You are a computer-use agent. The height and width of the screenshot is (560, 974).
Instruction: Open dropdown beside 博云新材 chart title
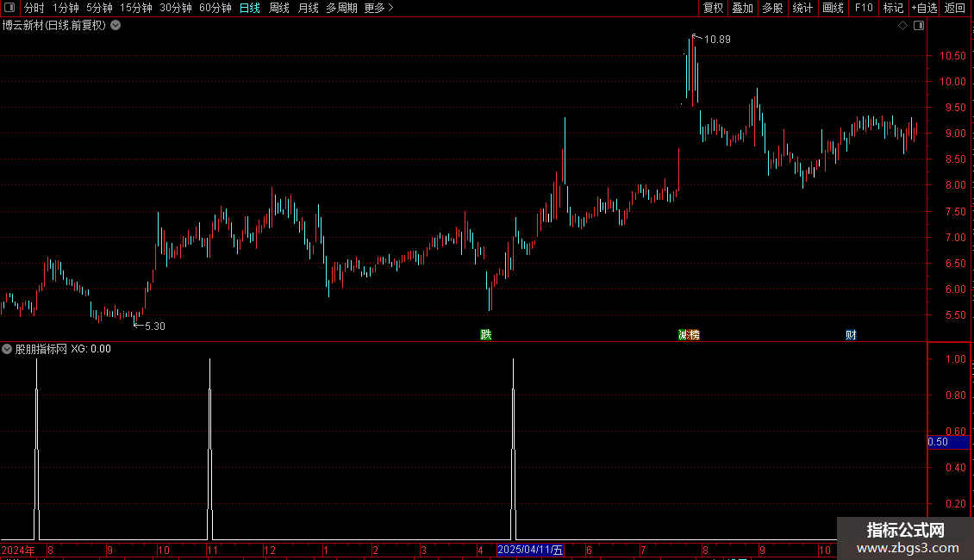(x=116, y=26)
